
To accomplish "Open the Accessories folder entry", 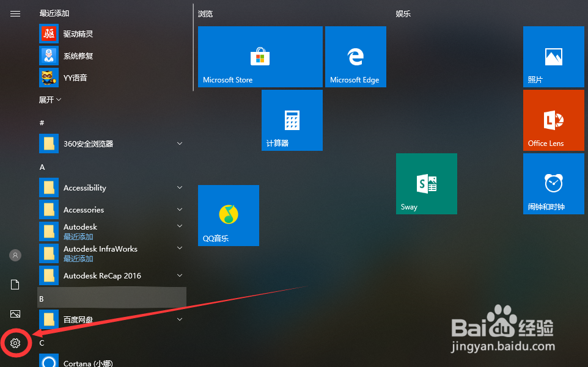I will click(x=112, y=209).
